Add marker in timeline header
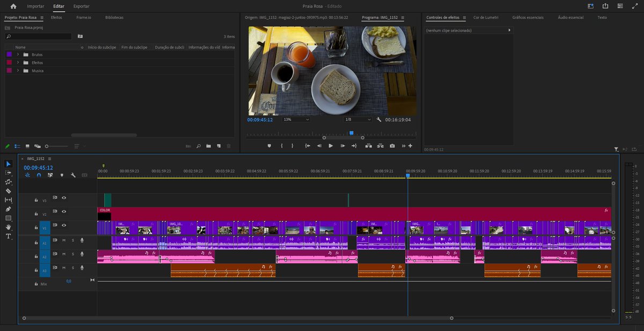Screen dimensions: 644x331 61,175
